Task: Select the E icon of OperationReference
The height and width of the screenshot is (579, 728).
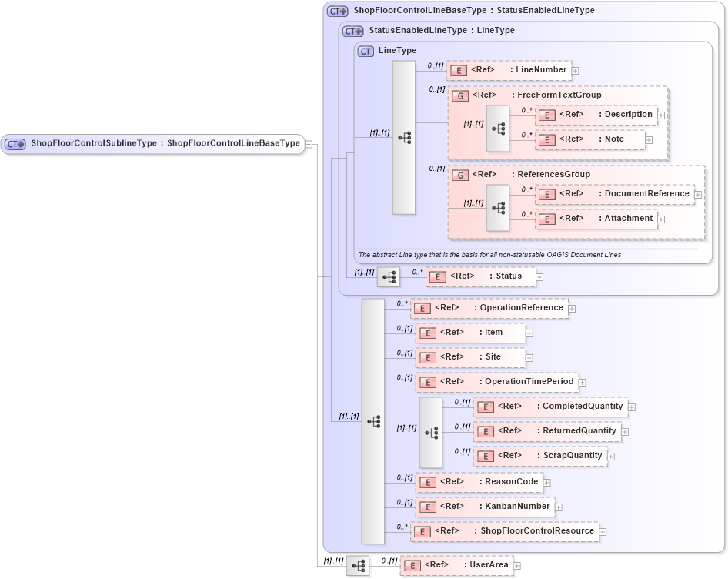Action: (x=422, y=307)
